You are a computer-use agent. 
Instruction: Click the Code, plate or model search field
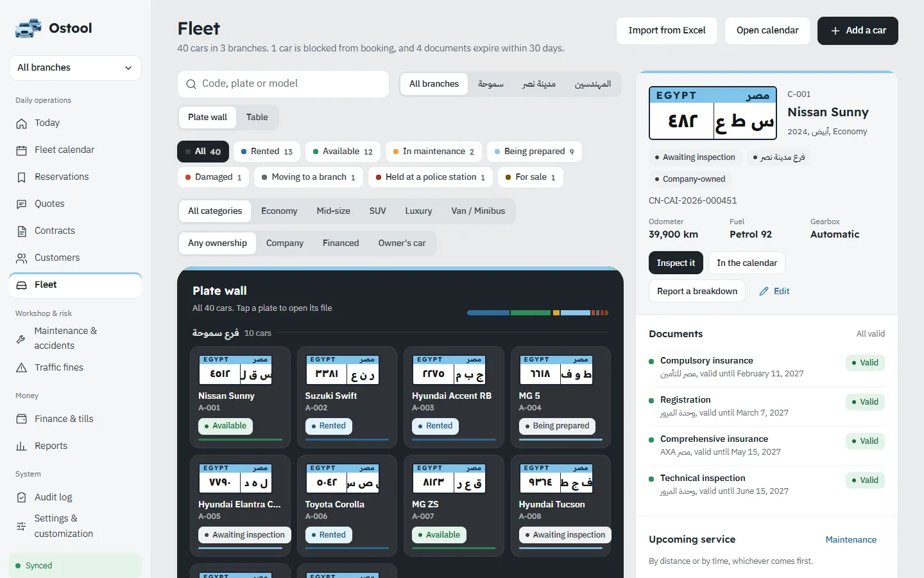283,84
